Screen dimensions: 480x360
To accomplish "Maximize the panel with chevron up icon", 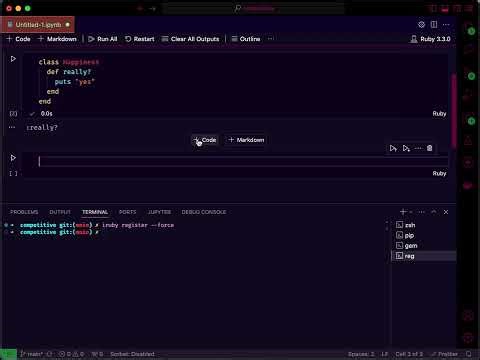I will (x=434, y=212).
